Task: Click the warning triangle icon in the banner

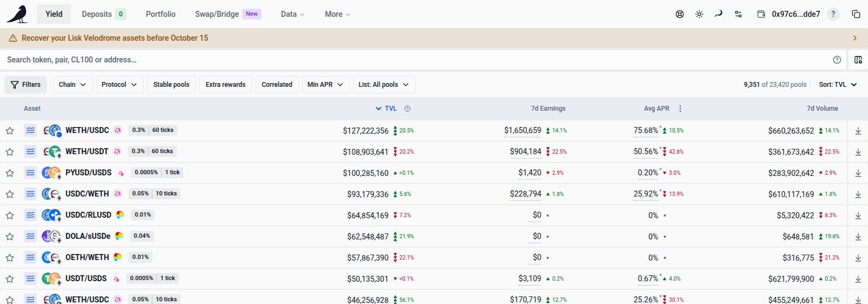Action: pos(13,38)
